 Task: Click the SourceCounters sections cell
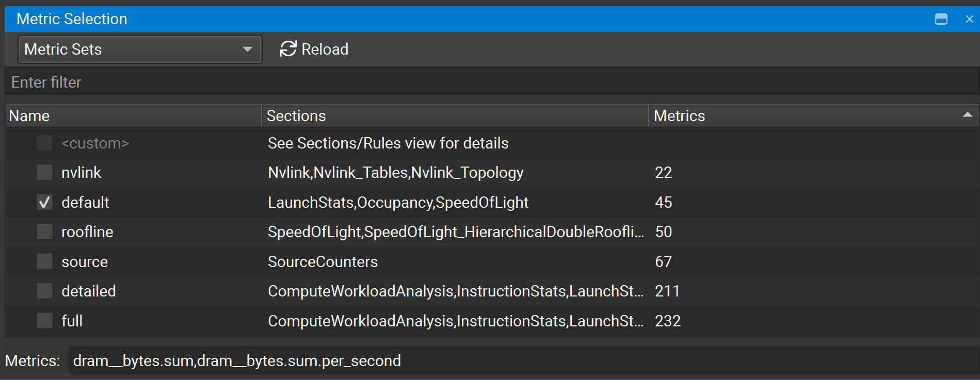(323, 261)
